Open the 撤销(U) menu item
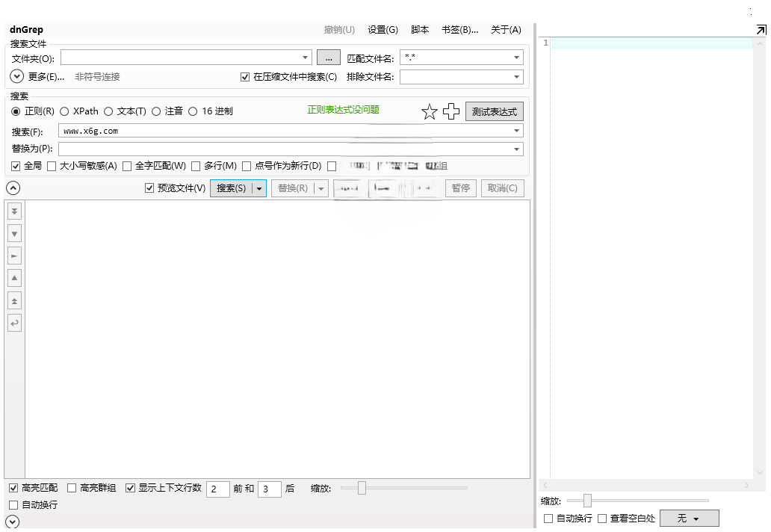 (x=339, y=30)
